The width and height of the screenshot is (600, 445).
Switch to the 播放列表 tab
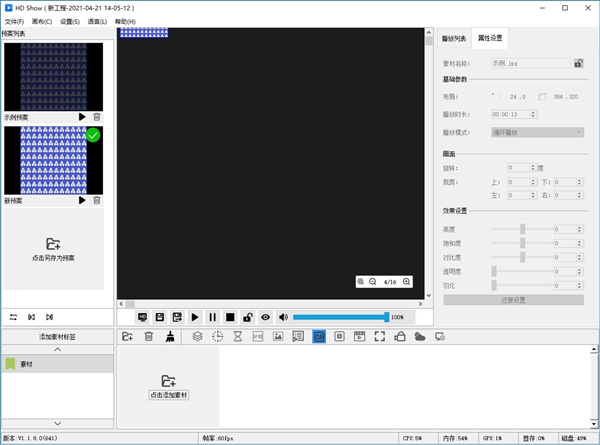click(454, 38)
